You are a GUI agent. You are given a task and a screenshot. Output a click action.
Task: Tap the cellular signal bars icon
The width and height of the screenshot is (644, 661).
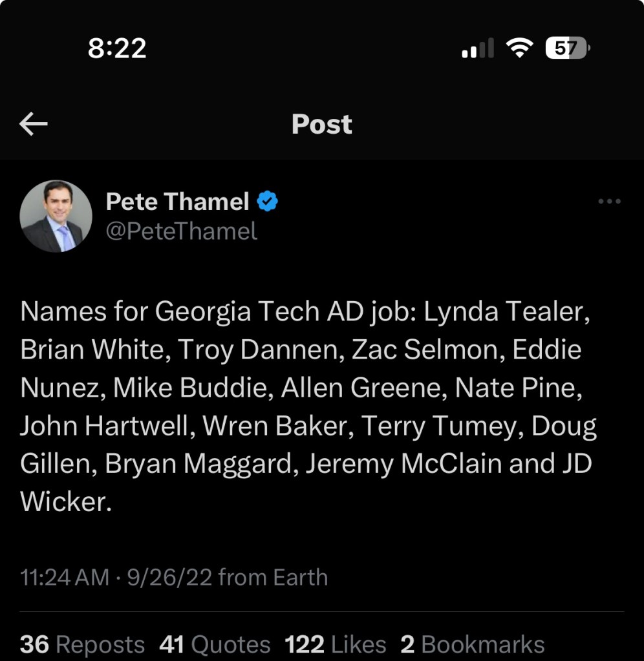coord(478,48)
